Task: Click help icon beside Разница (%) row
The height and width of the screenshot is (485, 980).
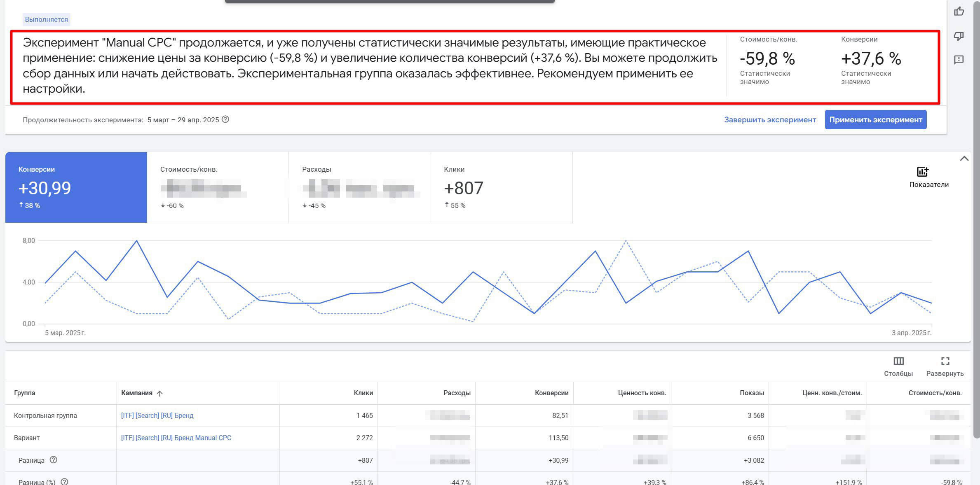Action: (x=64, y=481)
